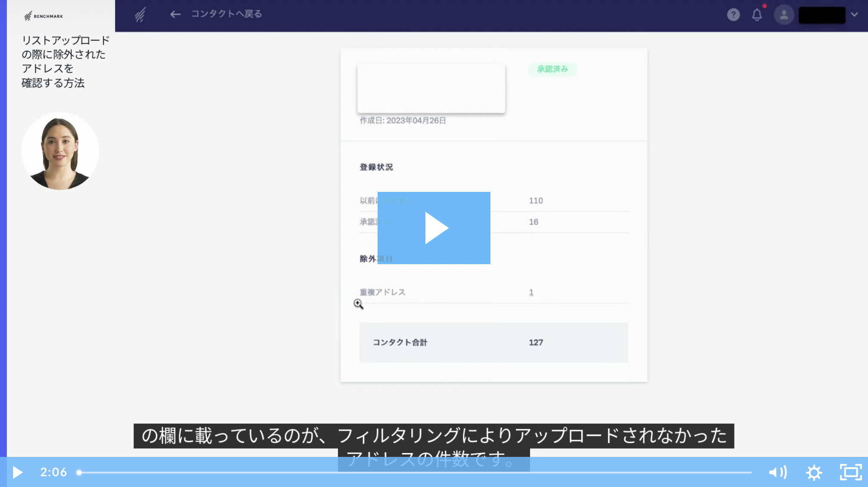Enter fullscreen mode
This screenshot has height=487, width=868.
click(850, 472)
